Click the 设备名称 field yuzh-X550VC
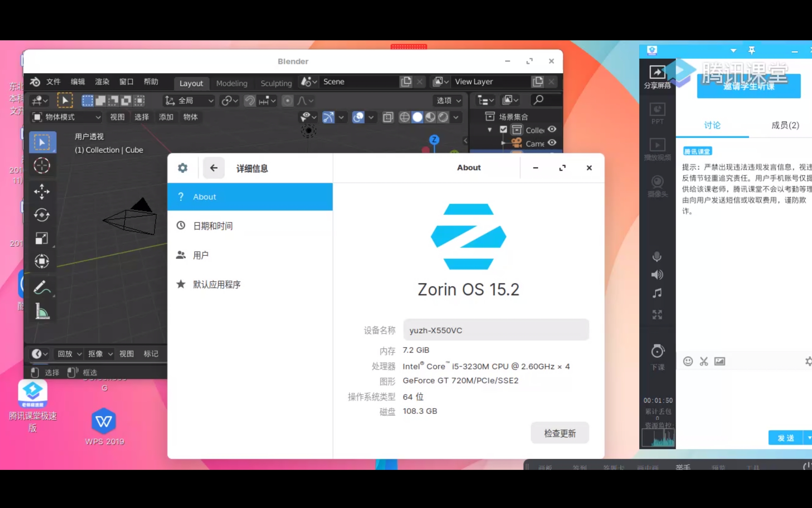Viewport: 812px width, 508px height. pos(496,330)
